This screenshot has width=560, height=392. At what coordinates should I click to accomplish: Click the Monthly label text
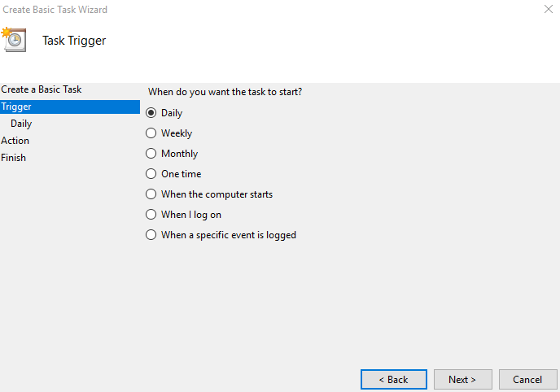point(179,154)
